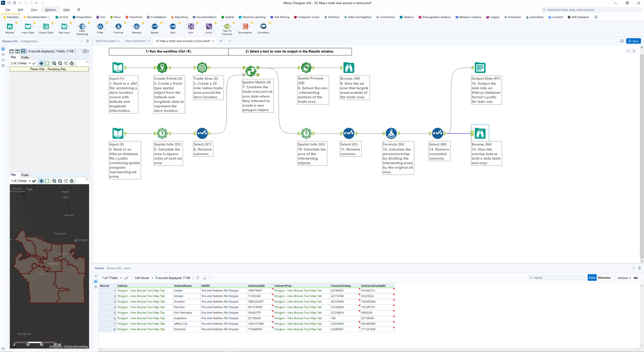Select the Text To Columns tool icon
Viewport: 644px width, 352px height.
point(227,26)
